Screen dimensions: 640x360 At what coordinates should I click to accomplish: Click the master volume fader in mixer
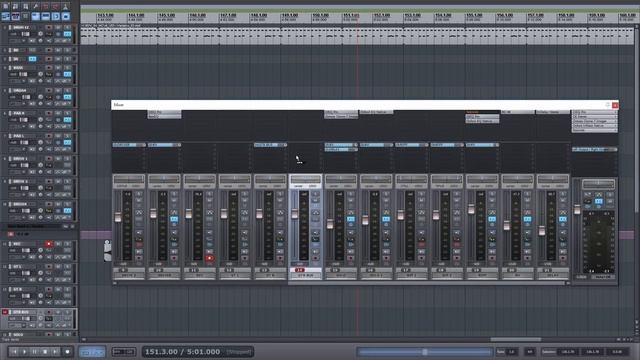[577, 210]
